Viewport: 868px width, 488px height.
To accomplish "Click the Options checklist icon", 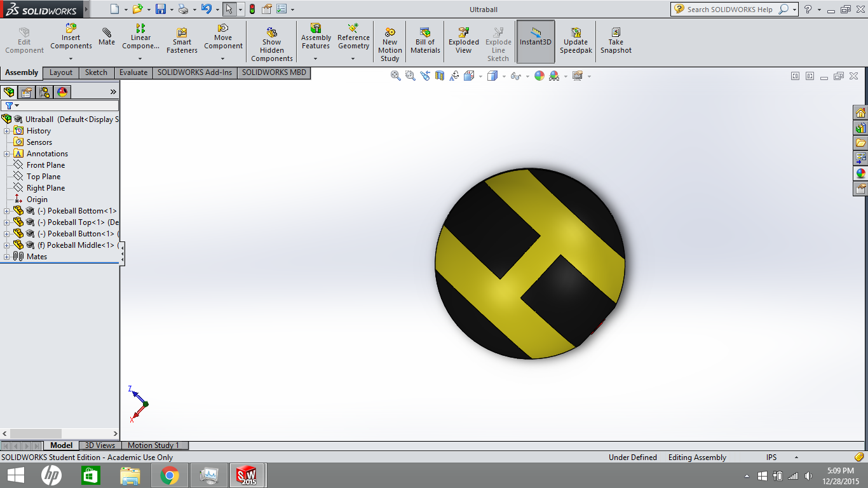I will (281, 9).
